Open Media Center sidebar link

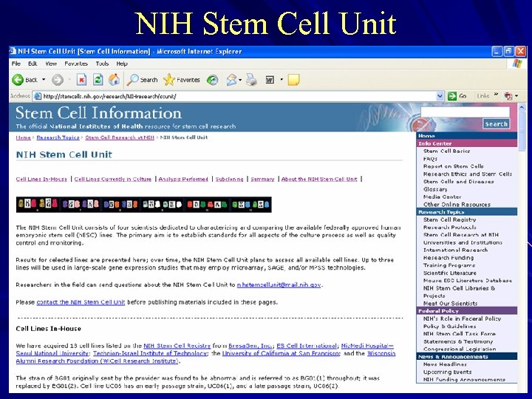442,197
